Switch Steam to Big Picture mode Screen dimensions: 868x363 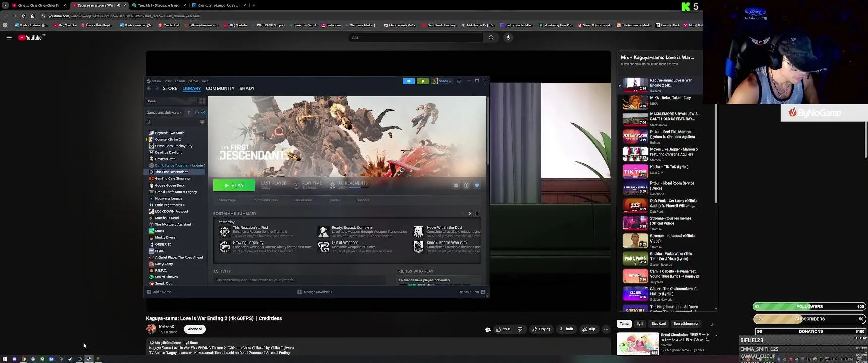tap(459, 81)
